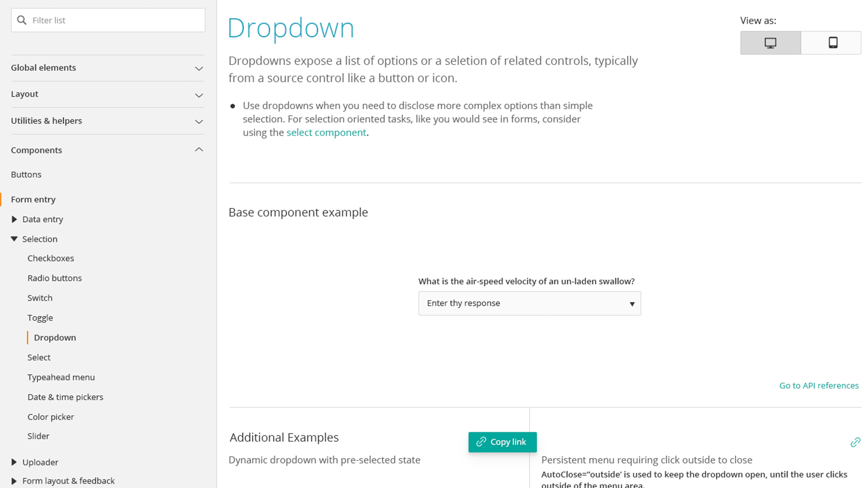The image size is (868, 488).
Task: Open the Slider sidebar item
Action: [38, 436]
